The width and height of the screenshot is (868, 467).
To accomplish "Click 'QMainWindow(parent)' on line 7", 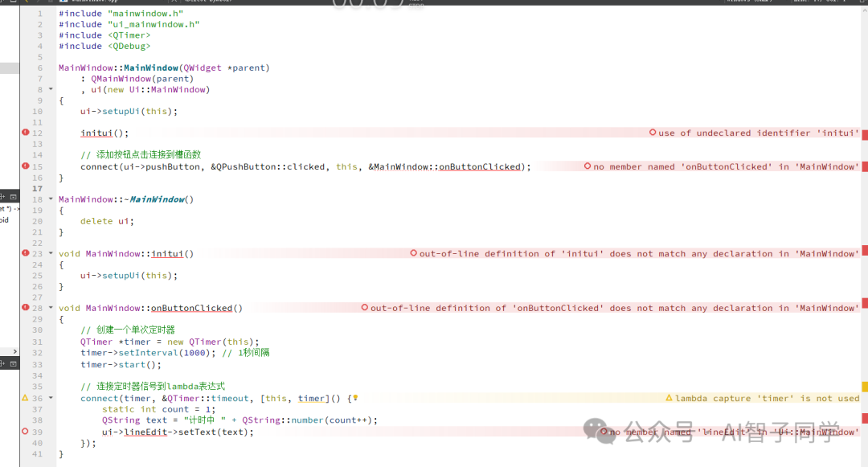I will point(142,79).
